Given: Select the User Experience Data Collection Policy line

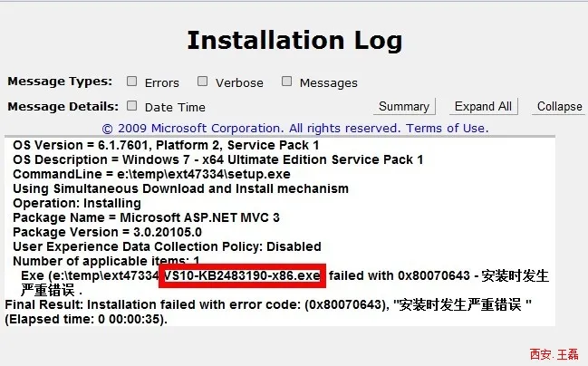Looking at the screenshot, I should 167,246.
